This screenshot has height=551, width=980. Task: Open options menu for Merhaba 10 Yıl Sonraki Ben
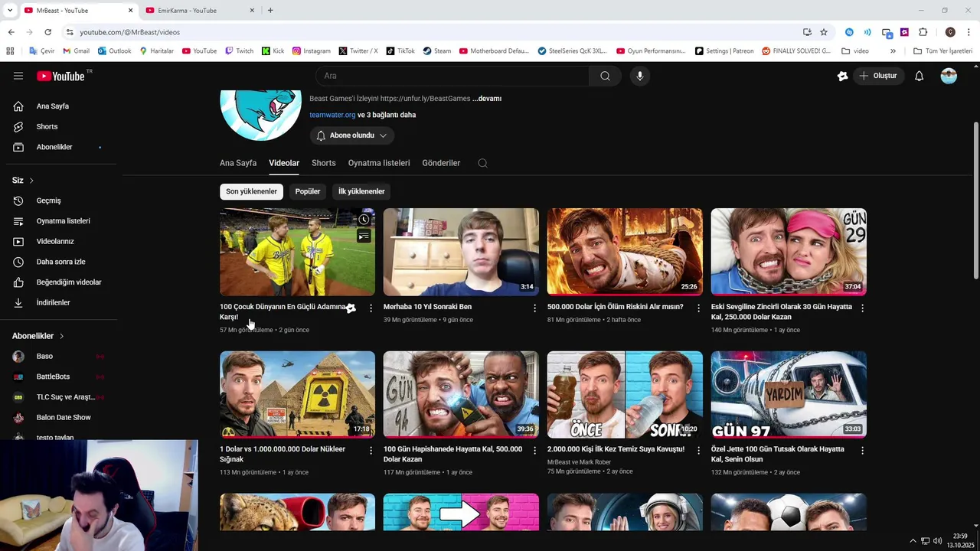(x=534, y=308)
